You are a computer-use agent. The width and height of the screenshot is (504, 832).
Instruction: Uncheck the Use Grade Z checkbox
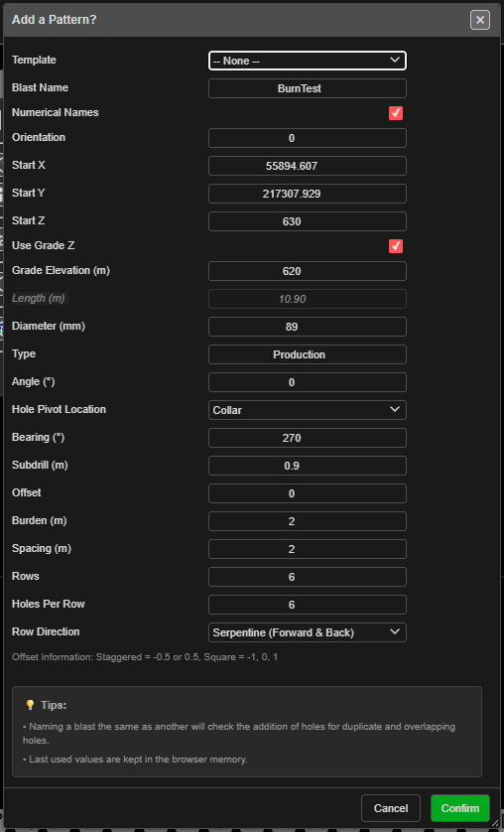395,246
